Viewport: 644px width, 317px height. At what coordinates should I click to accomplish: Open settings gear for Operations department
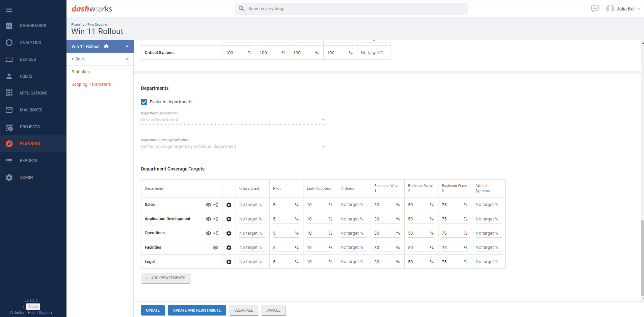click(229, 233)
